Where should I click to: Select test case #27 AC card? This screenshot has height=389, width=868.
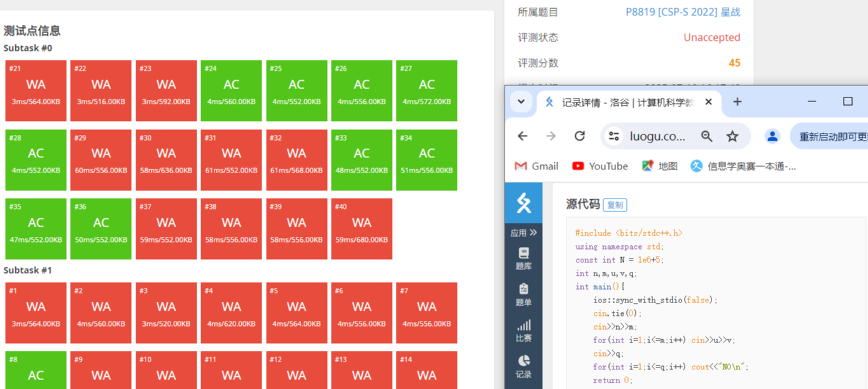[x=426, y=91]
